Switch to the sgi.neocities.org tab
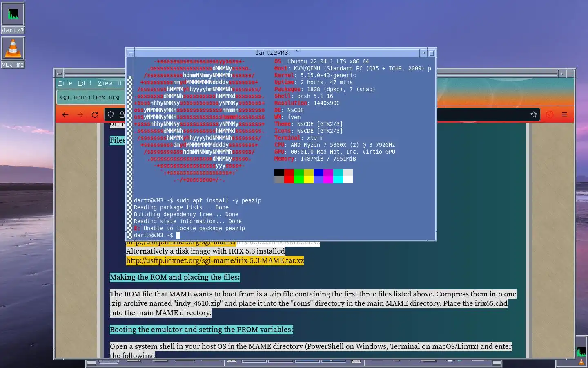Screen dimensions: 588x368 (91, 97)
